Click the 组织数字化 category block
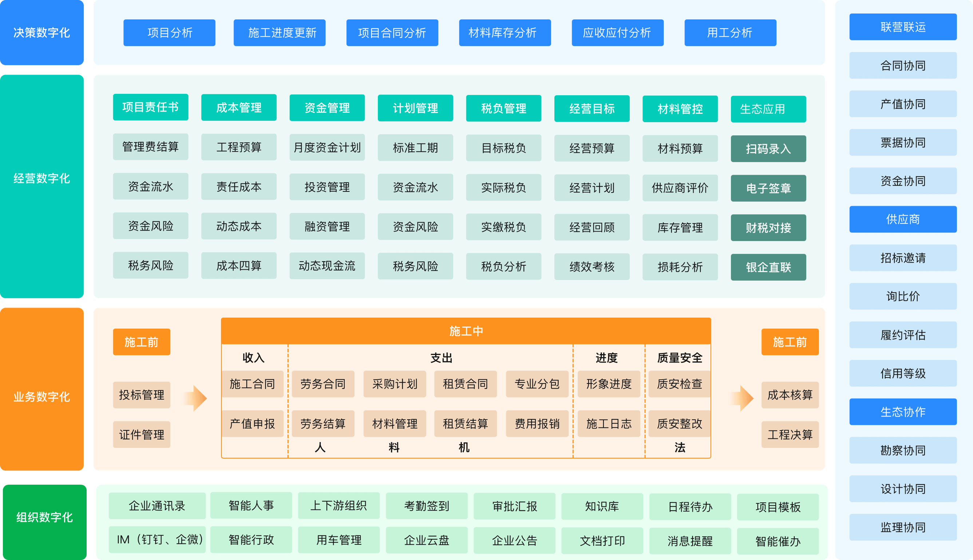973x560 pixels. coord(44,517)
